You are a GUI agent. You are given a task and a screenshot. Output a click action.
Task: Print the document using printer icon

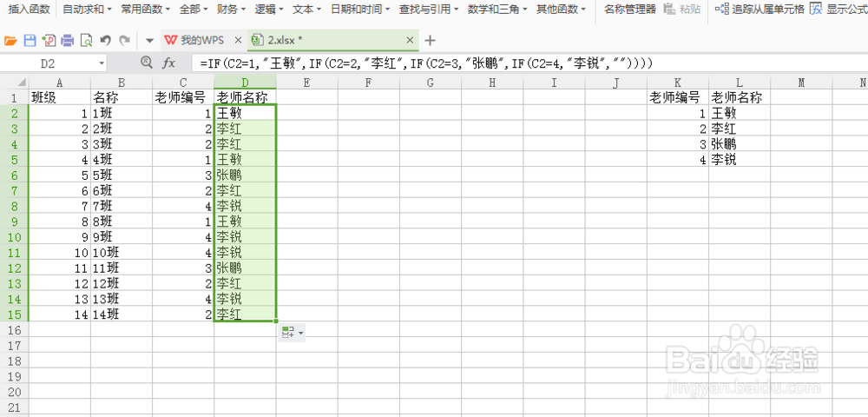point(68,40)
